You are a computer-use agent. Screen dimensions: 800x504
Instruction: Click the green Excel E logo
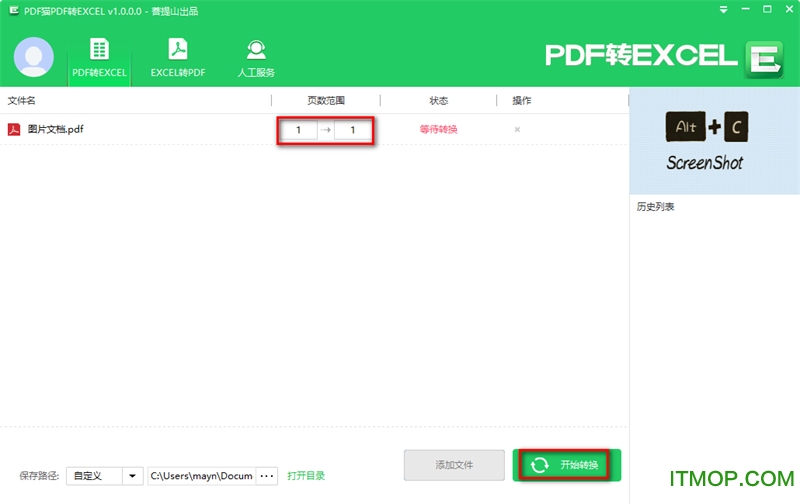[764, 59]
